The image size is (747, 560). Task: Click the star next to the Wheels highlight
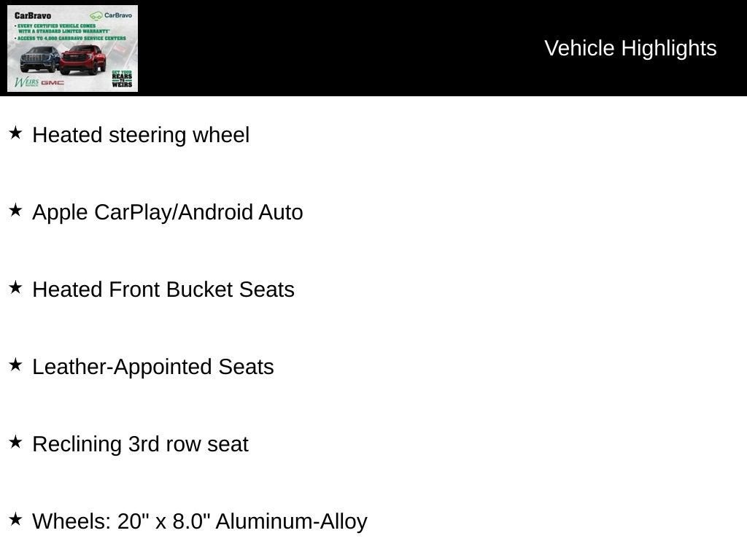[x=15, y=519]
